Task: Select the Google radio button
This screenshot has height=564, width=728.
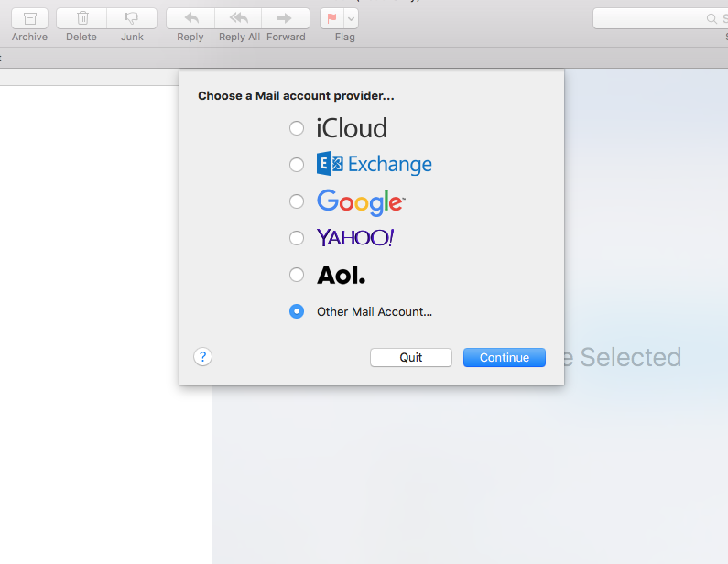Action: click(297, 201)
